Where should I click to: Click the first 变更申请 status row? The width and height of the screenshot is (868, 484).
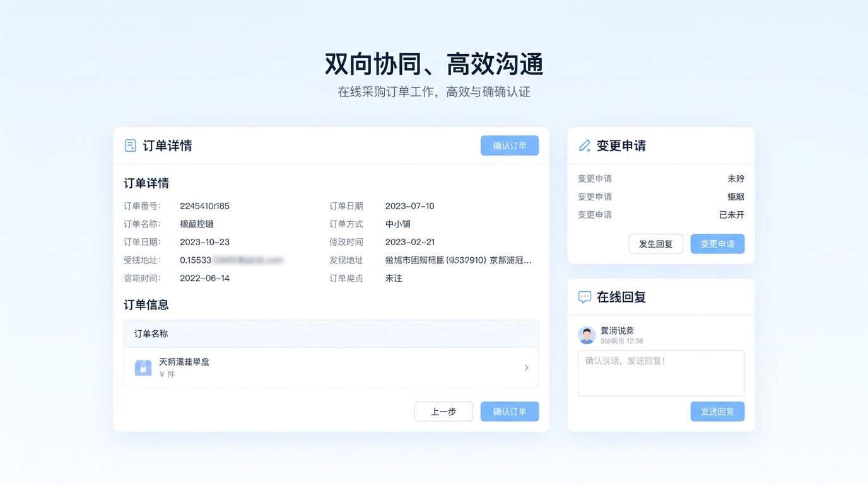coord(660,178)
